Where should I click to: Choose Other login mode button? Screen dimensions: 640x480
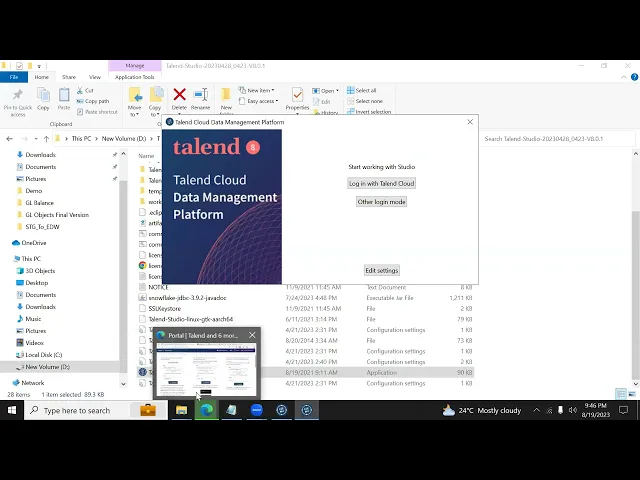pos(381,202)
